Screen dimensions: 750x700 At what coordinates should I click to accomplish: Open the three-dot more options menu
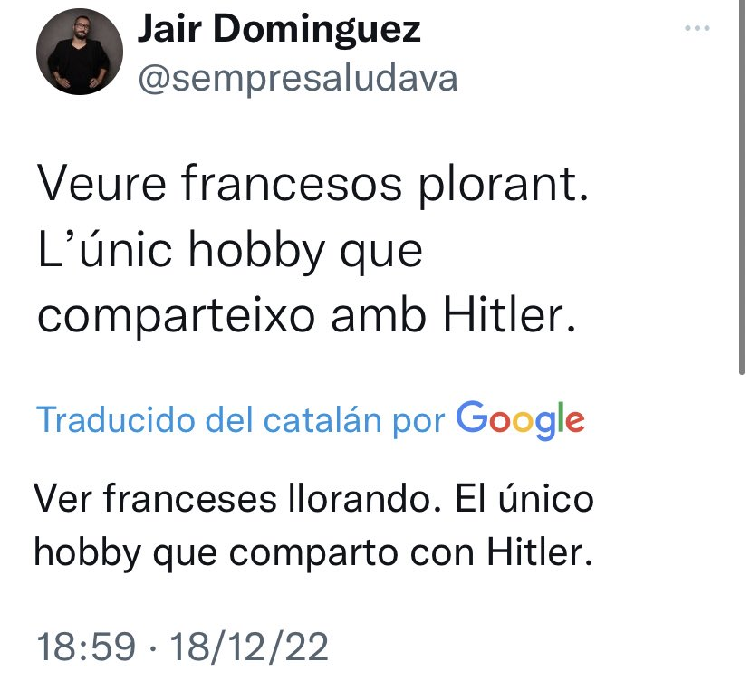[x=697, y=28]
